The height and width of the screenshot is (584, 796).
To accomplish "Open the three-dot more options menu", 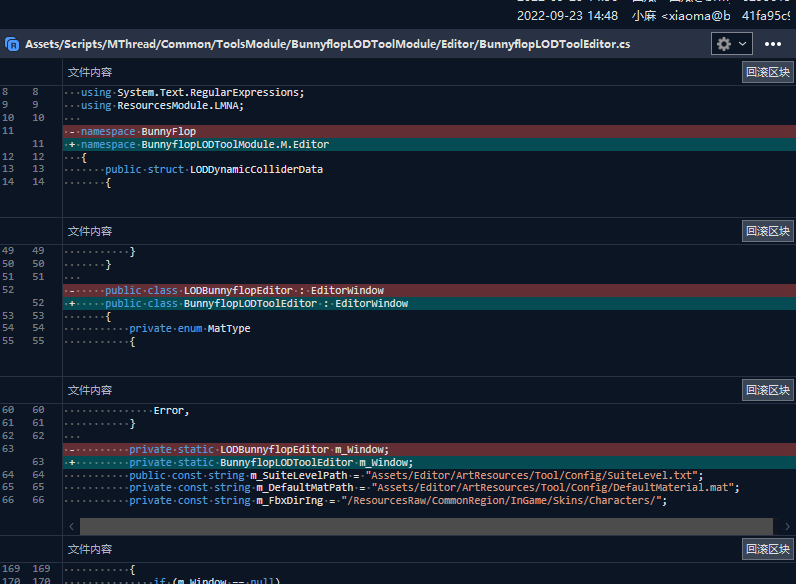I will pos(773,44).
